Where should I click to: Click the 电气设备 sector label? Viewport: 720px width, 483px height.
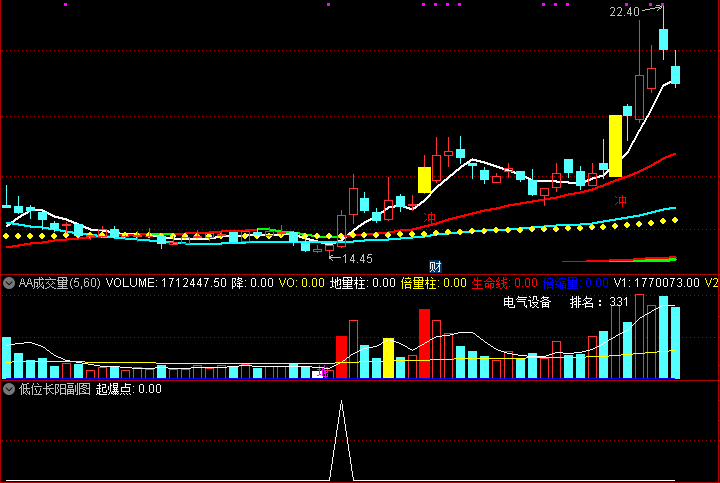[x=527, y=302]
